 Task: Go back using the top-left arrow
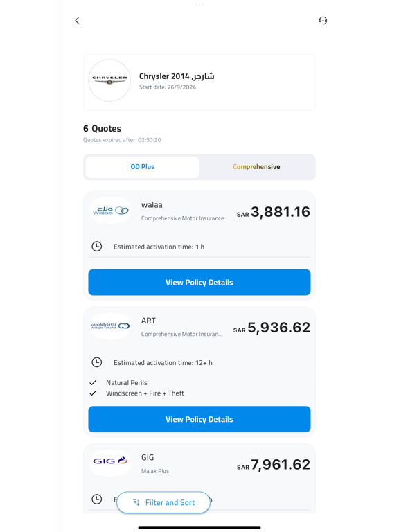pyautogui.click(x=77, y=21)
